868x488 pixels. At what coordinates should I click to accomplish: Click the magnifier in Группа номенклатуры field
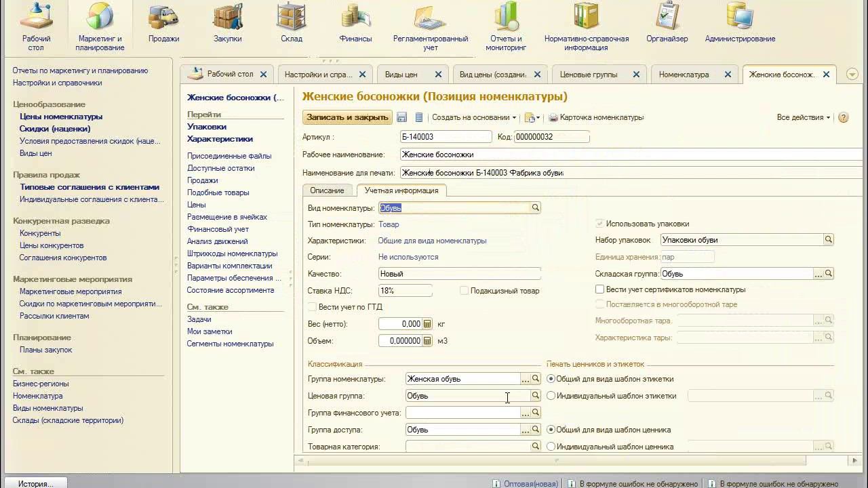pos(536,379)
